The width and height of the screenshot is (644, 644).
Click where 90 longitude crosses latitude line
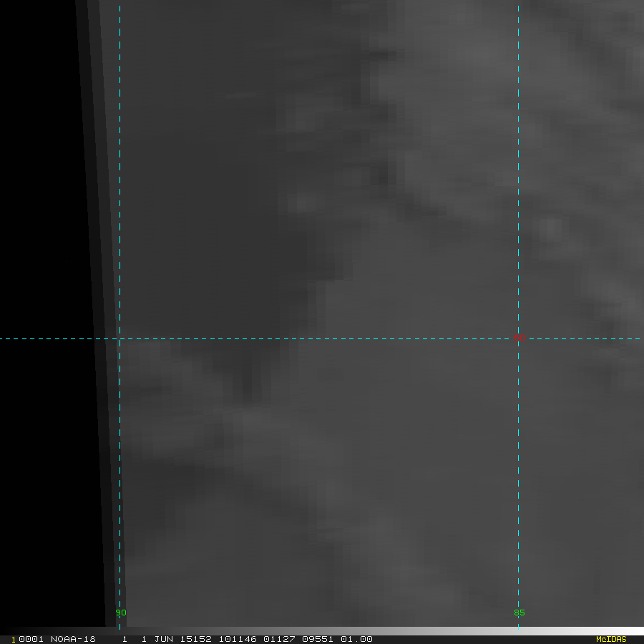(119, 338)
